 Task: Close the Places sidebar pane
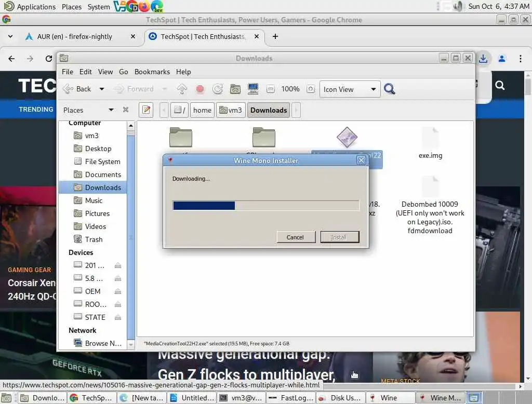(126, 110)
